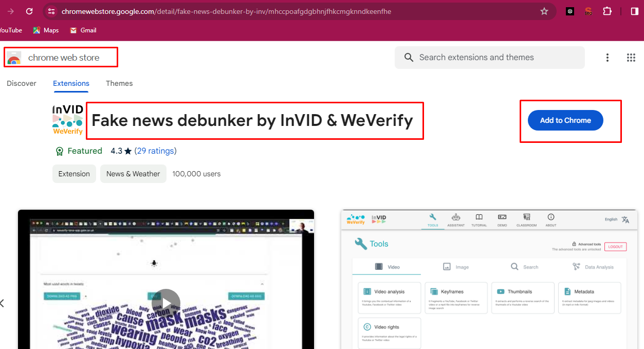Open the News & Weather category chip

(x=133, y=174)
